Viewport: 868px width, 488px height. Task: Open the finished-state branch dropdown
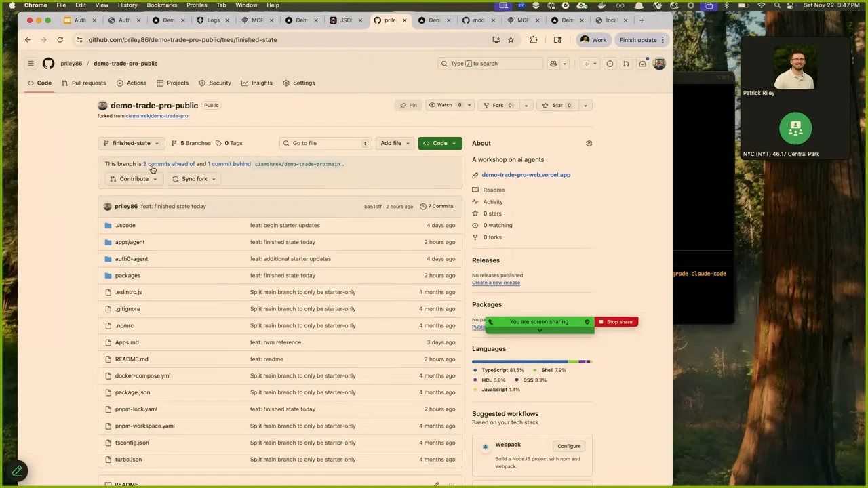[131, 143]
